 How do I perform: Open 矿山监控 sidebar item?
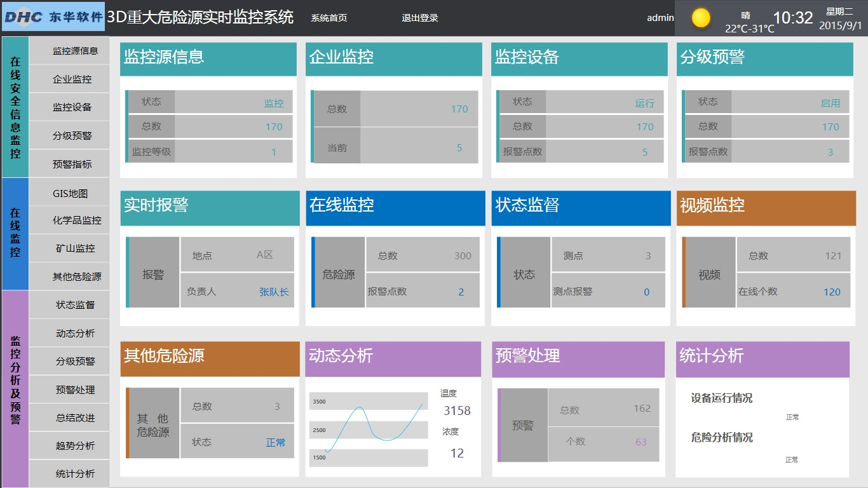pos(75,248)
